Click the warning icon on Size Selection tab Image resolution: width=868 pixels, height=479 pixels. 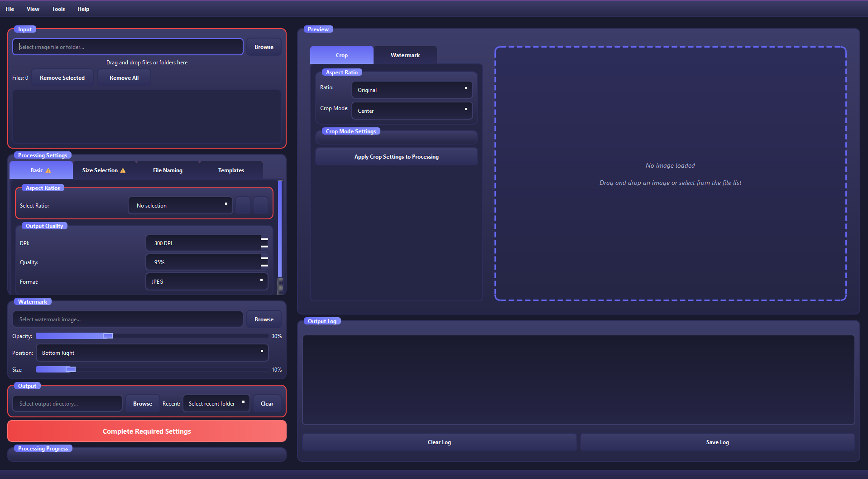(123, 170)
